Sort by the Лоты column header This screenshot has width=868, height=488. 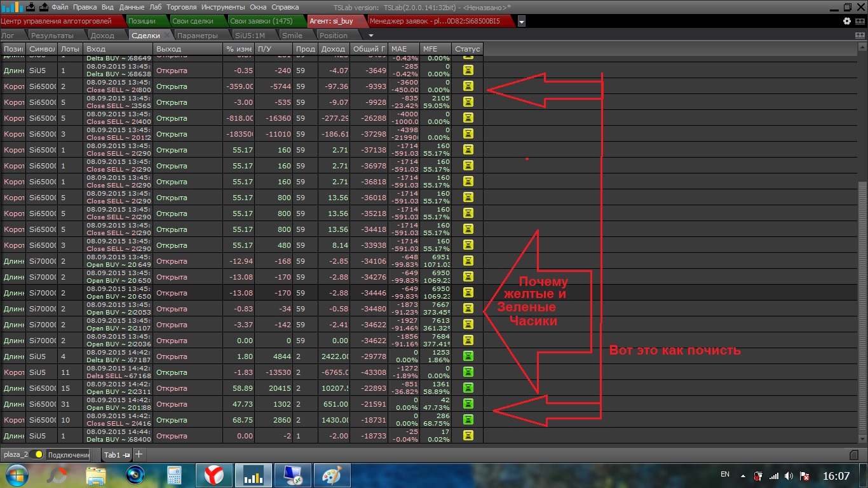pyautogui.click(x=71, y=49)
